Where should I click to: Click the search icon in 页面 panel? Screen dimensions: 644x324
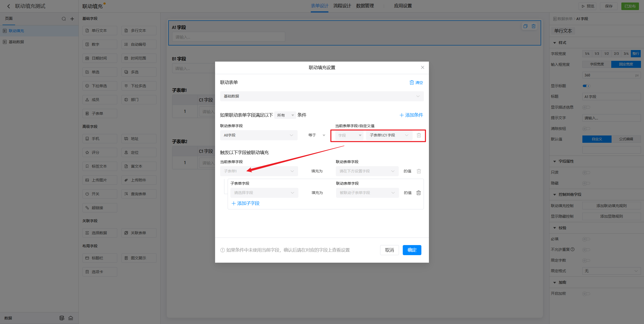pyautogui.click(x=64, y=19)
